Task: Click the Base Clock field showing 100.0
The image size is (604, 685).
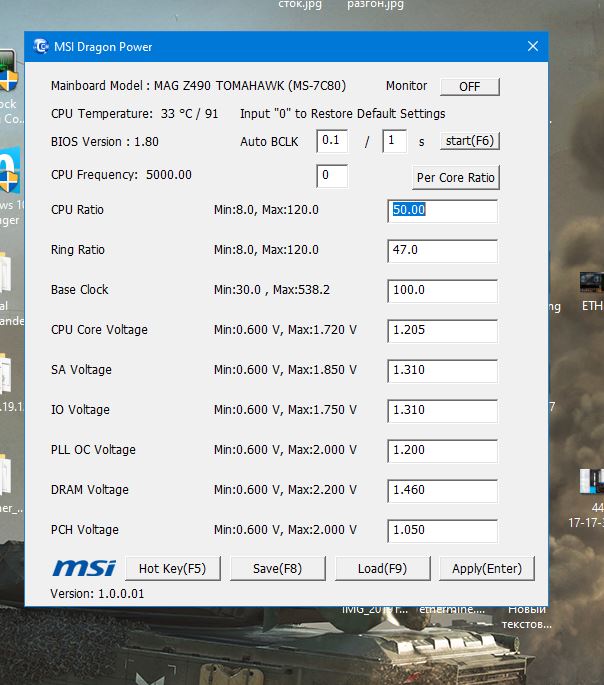Action: pyautogui.click(x=442, y=291)
